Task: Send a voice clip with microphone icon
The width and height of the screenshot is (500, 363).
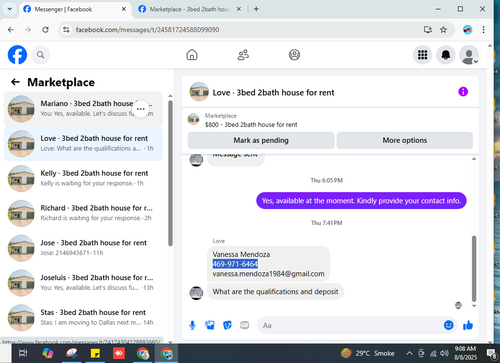Action: (x=192, y=325)
